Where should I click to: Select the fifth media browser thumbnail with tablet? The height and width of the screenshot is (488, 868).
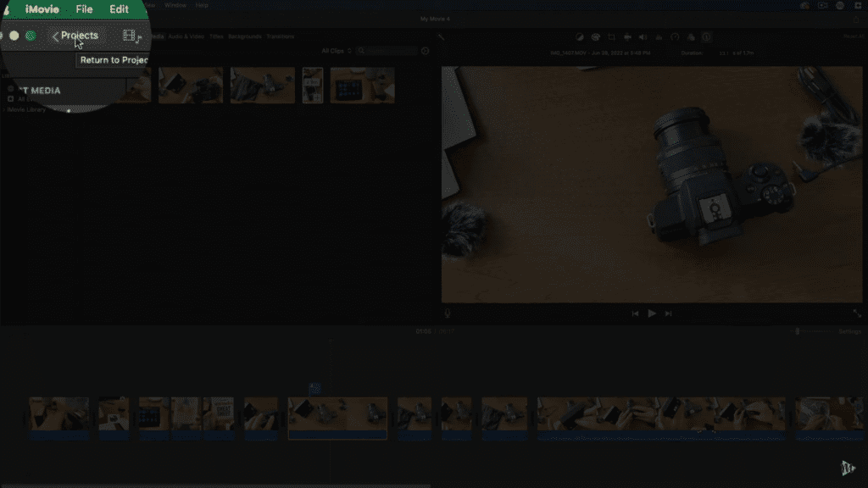[363, 86]
